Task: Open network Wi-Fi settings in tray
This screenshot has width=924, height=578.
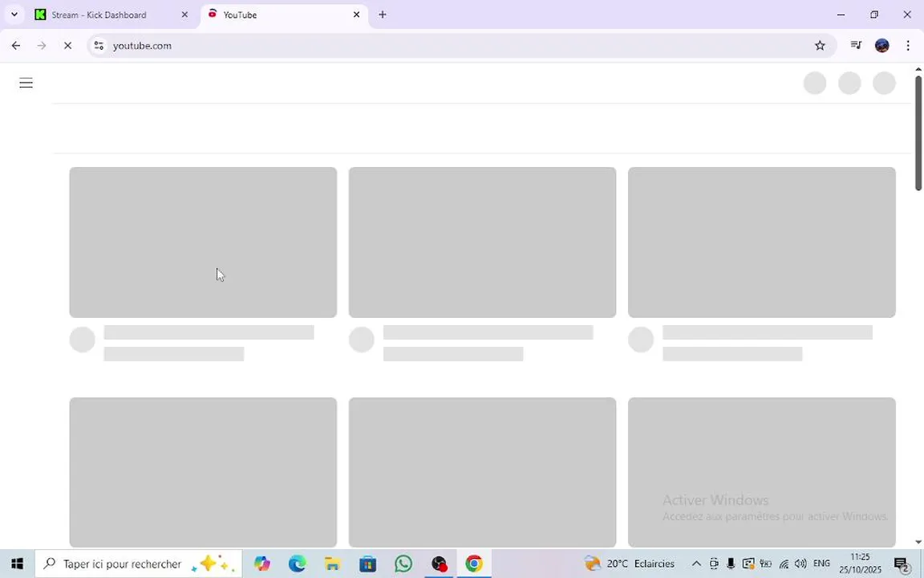Action: [x=783, y=564]
